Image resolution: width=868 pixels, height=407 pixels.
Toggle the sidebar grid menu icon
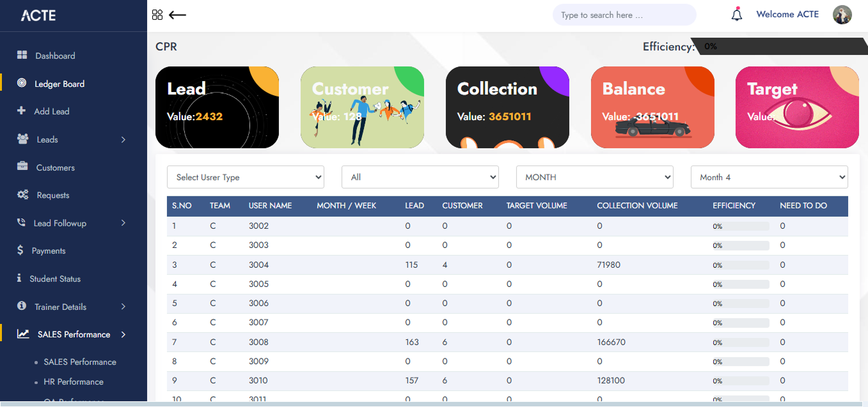[x=157, y=15]
